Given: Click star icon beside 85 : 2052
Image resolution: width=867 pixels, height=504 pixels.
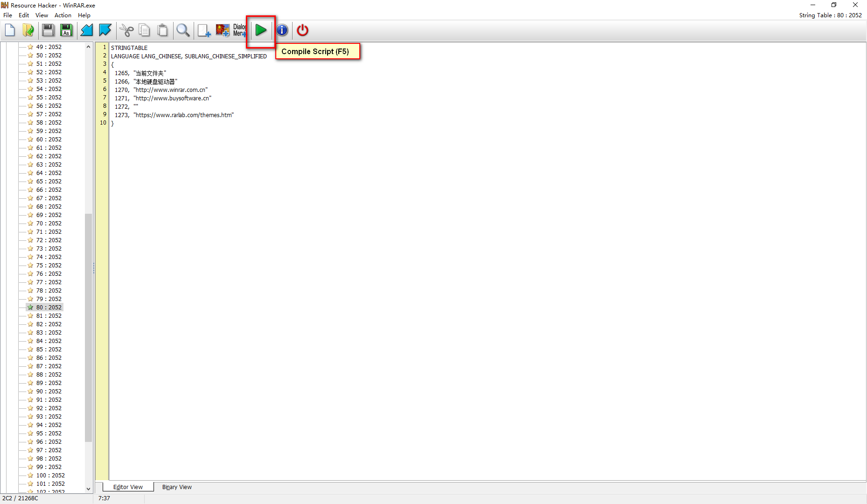Looking at the screenshot, I should coord(30,350).
